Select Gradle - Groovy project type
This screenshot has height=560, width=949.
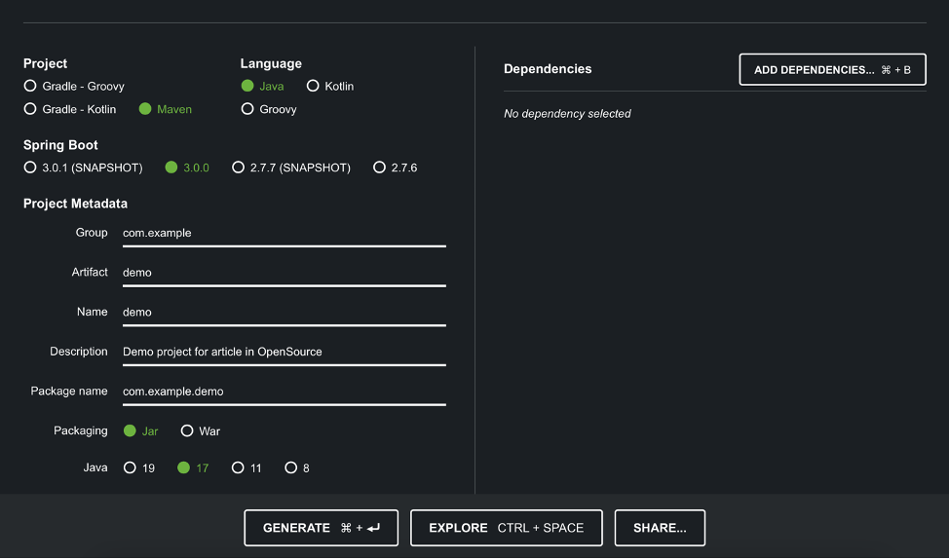30,87
